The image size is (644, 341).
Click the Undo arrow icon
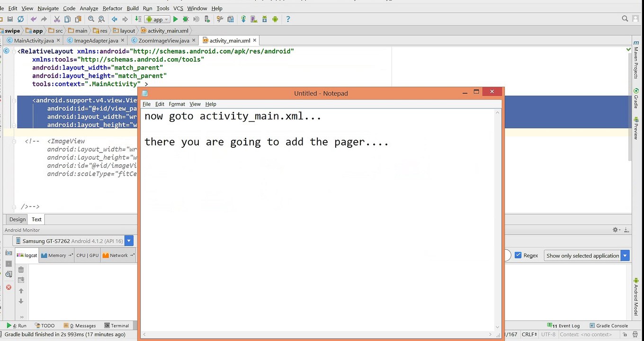[33, 19]
